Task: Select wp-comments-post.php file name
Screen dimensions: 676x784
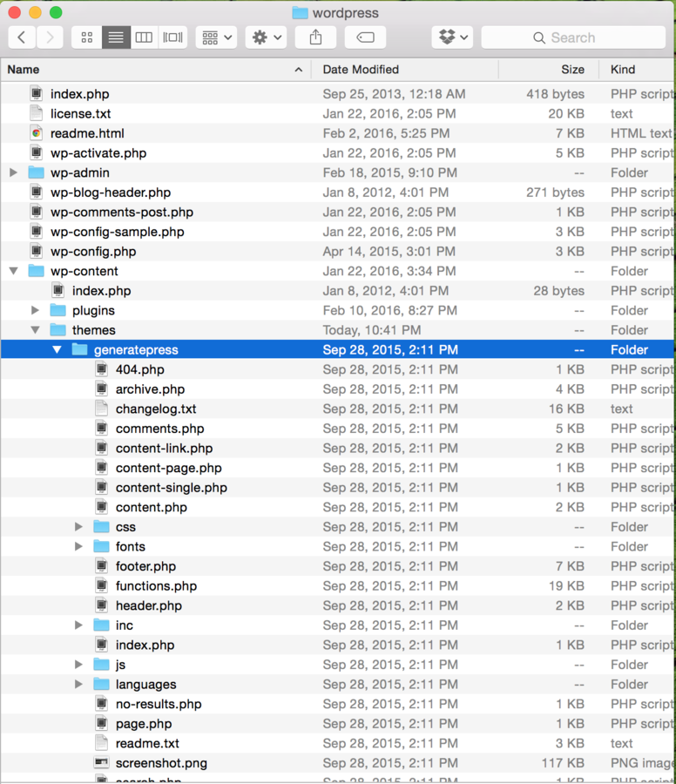Action: (122, 212)
